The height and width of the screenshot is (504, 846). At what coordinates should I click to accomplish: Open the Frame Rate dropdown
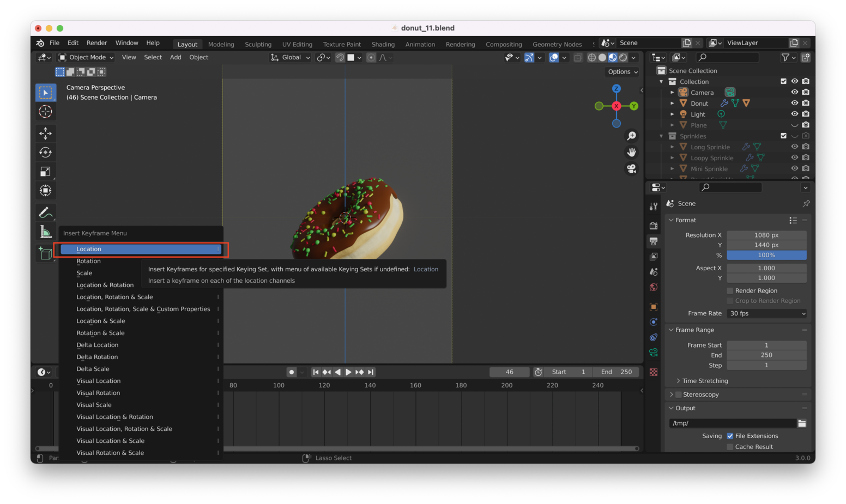click(x=766, y=313)
